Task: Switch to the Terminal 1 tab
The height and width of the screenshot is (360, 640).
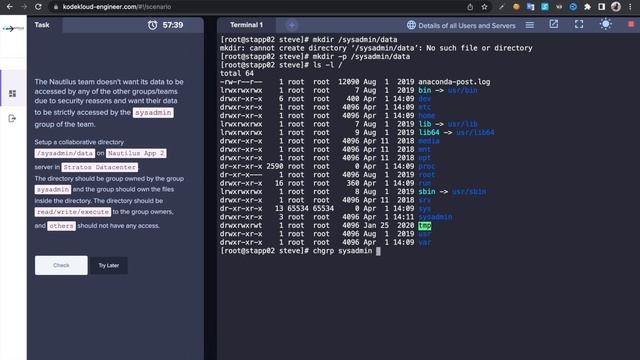Action: (x=247, y=25)
